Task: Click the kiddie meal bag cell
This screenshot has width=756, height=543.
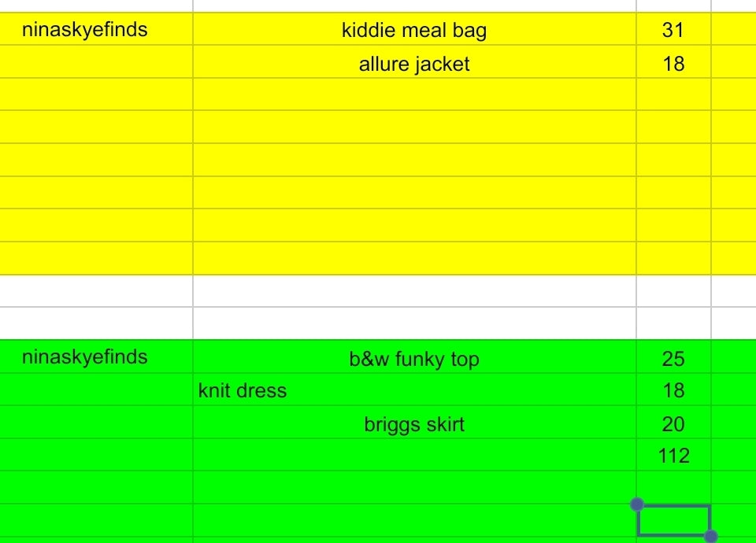Action: pyautogui.click(x=414, y=31)
